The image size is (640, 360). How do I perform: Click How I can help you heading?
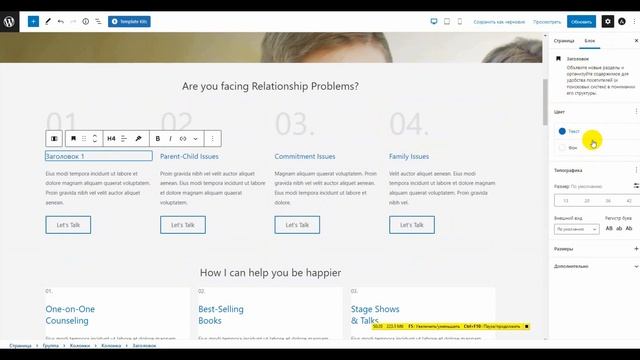pyautogui.click(x=270, y=273)
